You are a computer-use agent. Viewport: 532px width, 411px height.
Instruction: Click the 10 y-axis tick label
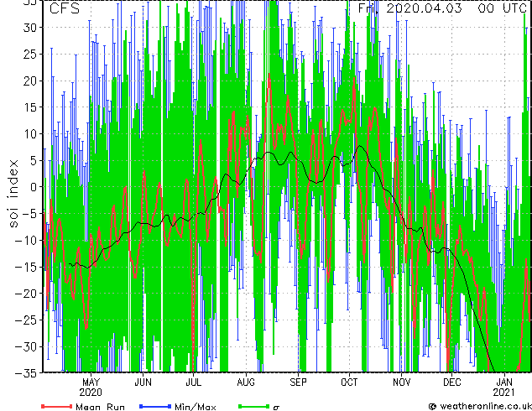tap(30, 134)
